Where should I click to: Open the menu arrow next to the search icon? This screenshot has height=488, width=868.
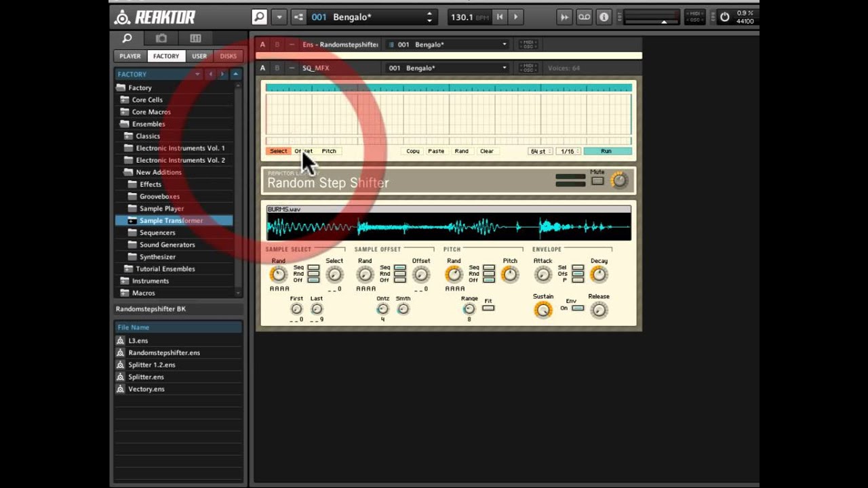(279, 17)
